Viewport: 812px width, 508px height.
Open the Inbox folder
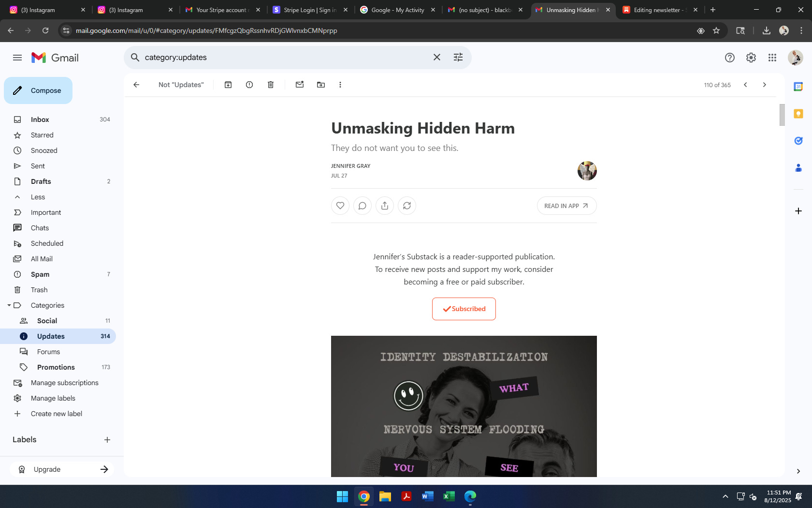(x=58, y=120)
